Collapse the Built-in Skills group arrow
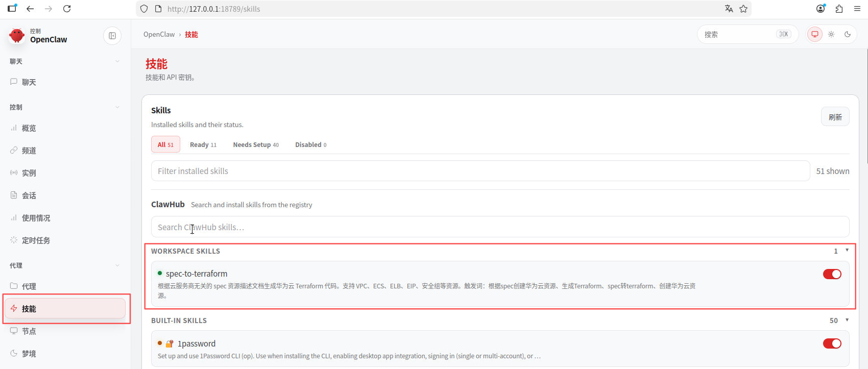Viewport: 868px width, 369px height. (x=847, y=320)
